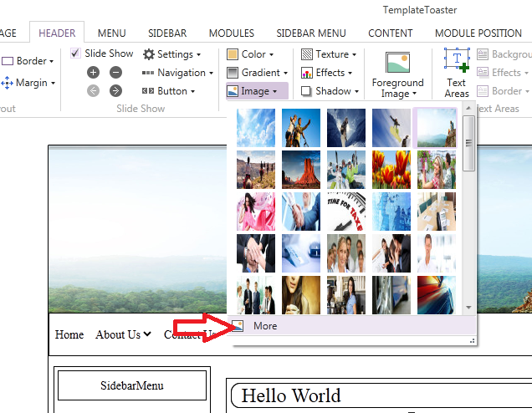The height and width of the screenshot is (413, 532).
Task: Toggle the Slide Show checkbox
Action: tap(75, 54)
